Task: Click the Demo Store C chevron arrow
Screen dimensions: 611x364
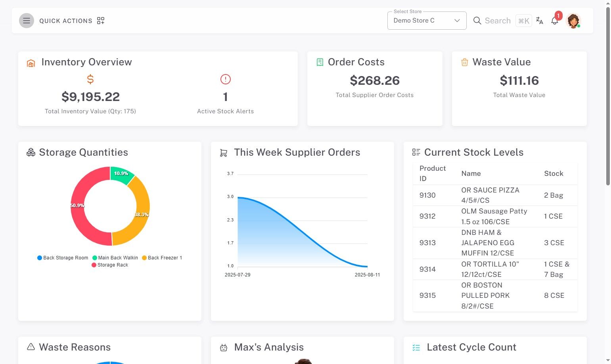Action: point(457,21)
